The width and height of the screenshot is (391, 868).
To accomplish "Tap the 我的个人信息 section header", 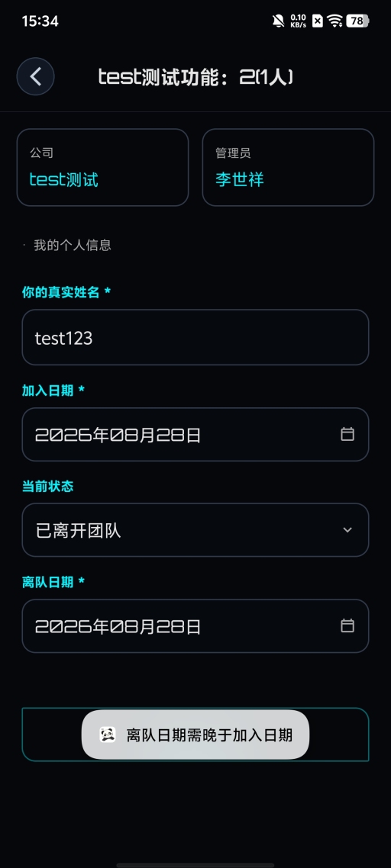I will click(72, 246).
